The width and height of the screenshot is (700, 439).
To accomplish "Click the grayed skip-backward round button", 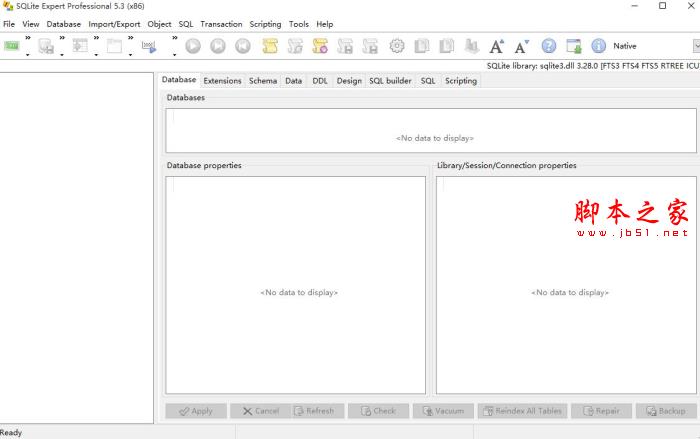I will [243, 46].
